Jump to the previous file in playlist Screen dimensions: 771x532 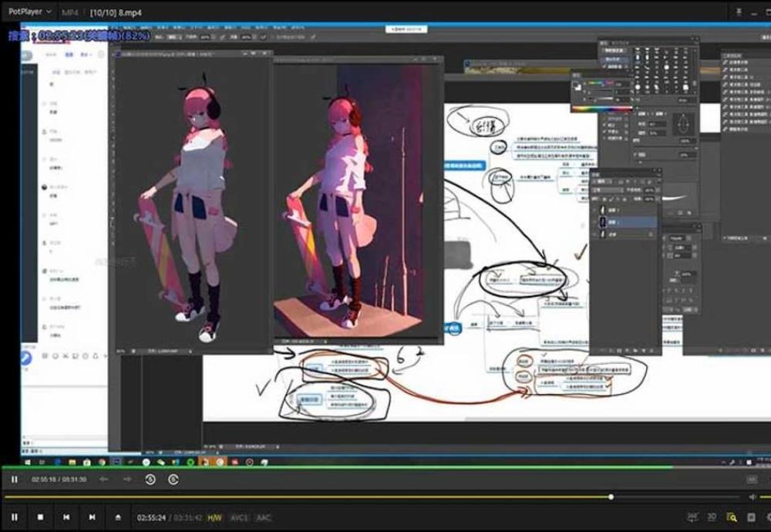(x=66, y=517)
